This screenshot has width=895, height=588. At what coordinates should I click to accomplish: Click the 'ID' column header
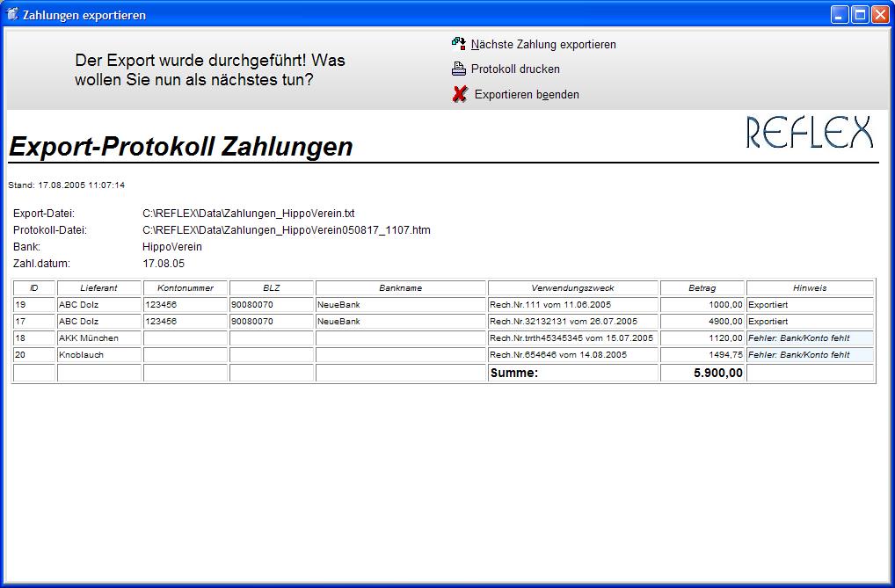click(34, 288)
